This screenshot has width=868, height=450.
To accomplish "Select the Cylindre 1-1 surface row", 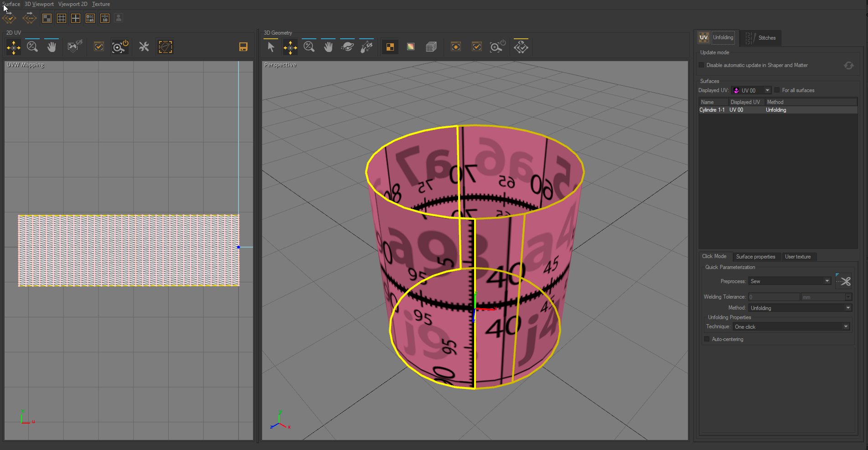I will pos(712,110).
